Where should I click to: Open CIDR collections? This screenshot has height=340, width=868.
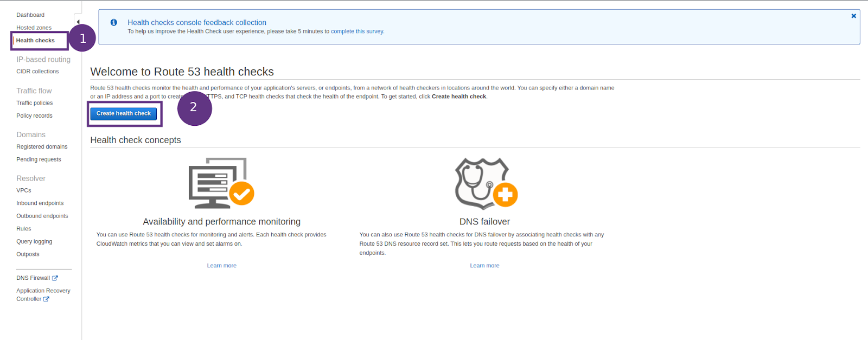point(37,72)
